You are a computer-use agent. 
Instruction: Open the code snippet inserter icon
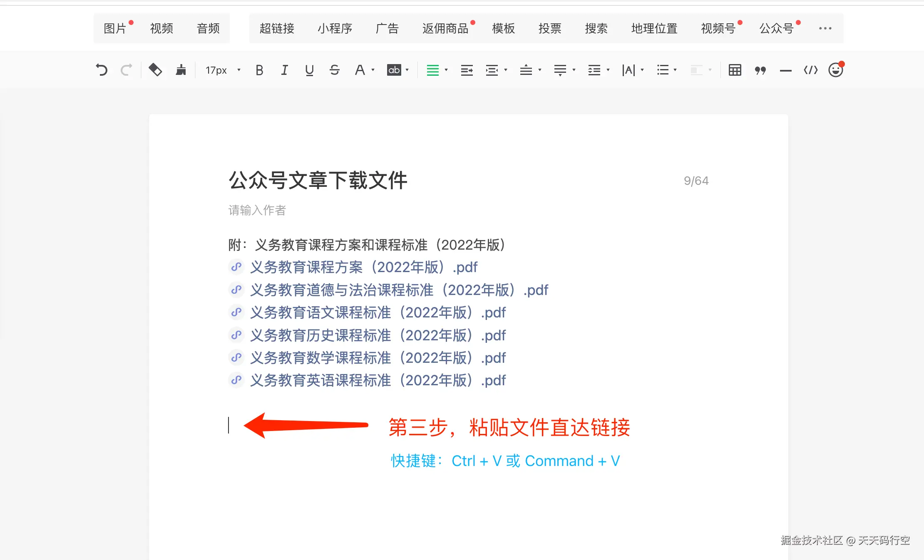point(810,70)
